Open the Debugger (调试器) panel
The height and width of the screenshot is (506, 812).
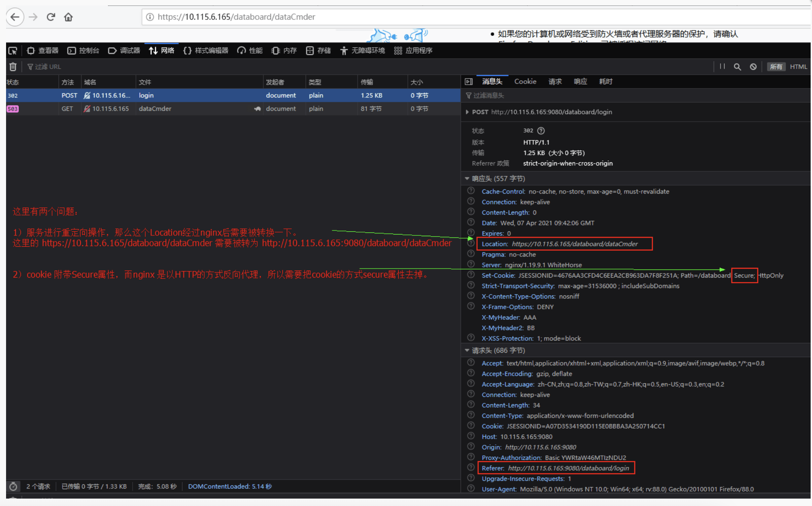tap(124, 51)
